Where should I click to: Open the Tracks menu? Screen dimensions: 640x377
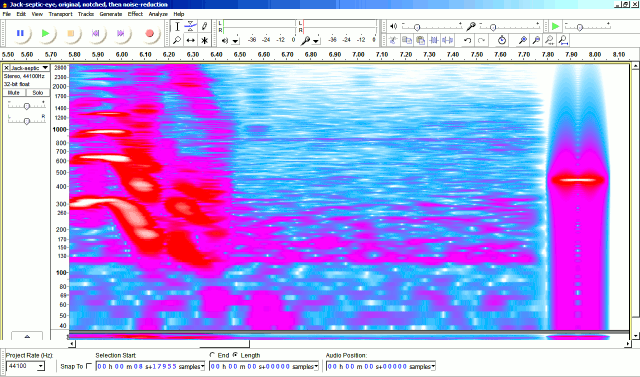[86, 14]
